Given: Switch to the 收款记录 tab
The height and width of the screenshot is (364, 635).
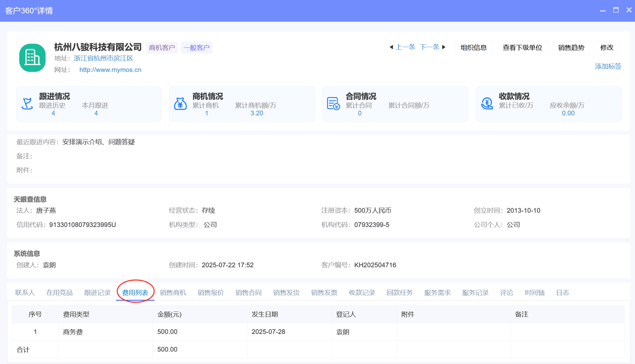Looking at the screenshot, I should 362,293.
